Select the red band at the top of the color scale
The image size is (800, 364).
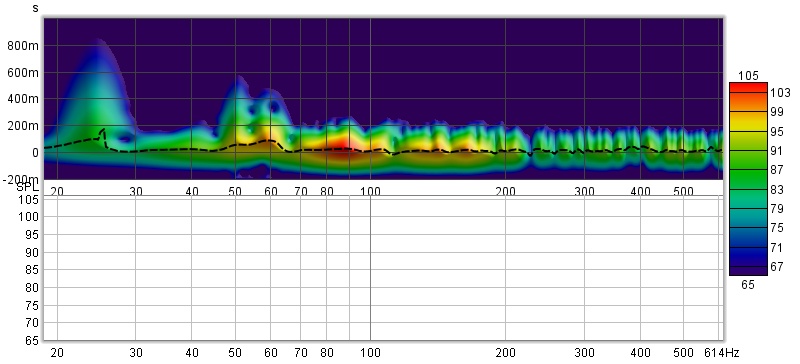748,87
